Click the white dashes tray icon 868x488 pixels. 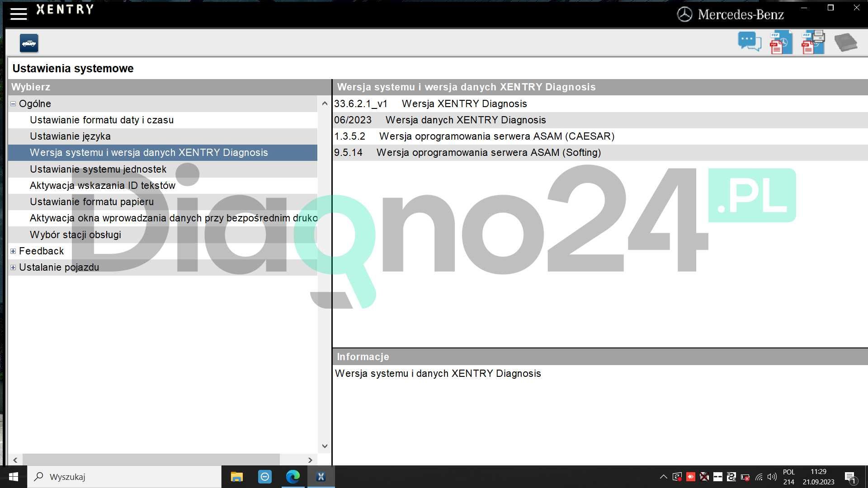click(x=717, y=477)
